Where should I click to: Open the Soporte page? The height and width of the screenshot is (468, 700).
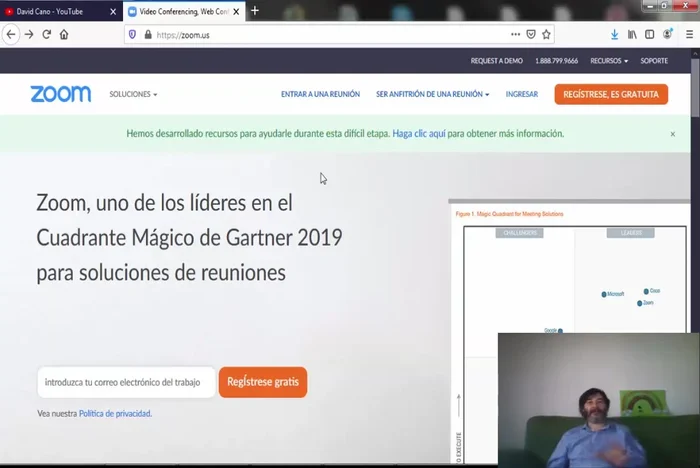(654, 61)
